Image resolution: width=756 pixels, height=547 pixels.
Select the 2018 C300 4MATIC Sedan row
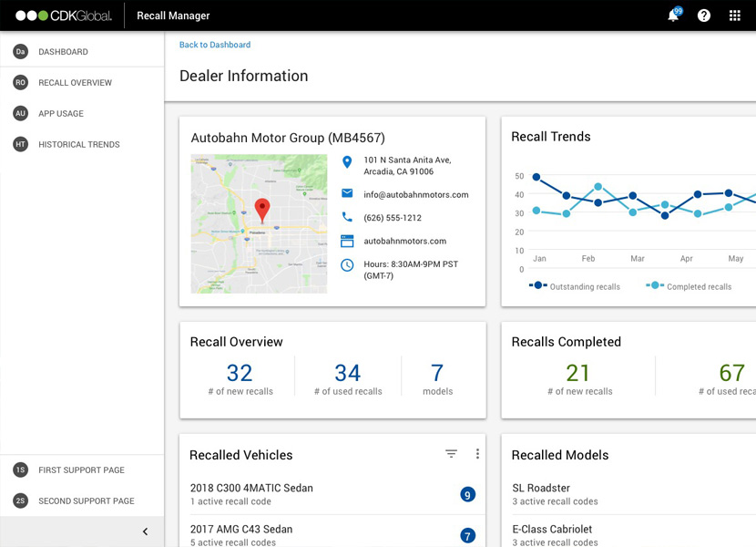[x=332, y=494]
